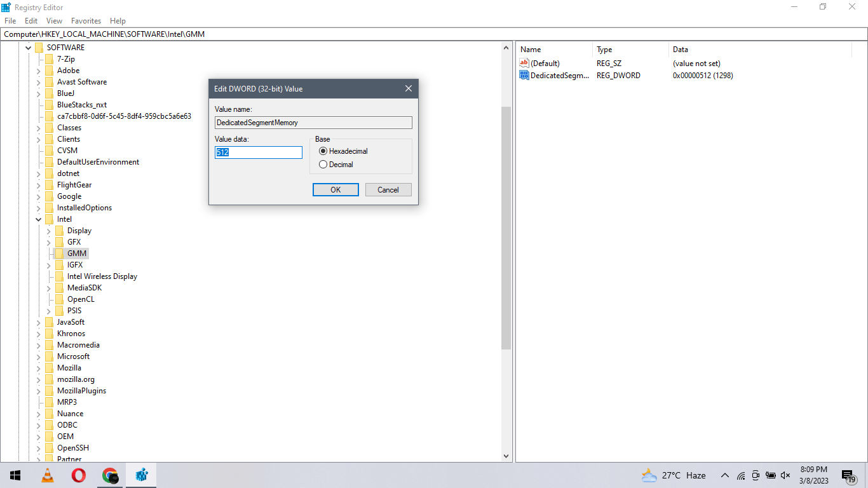Expand the PSIS key
This screenshot has height=488, width=868.
[x=48, y=311]
